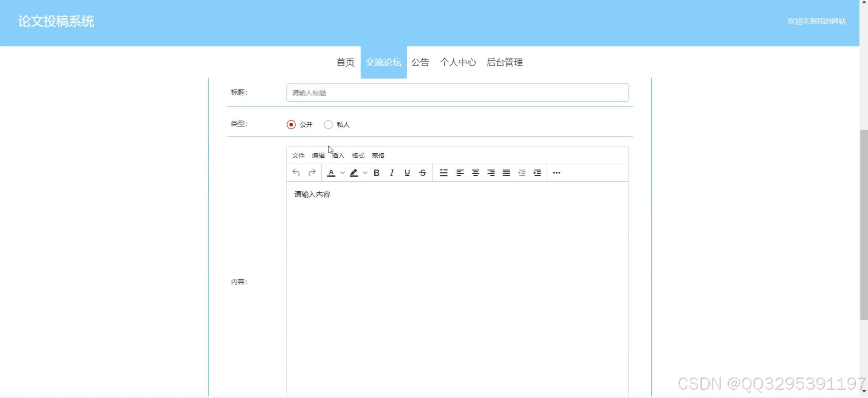Click the scrollbar up arrow

864,2
